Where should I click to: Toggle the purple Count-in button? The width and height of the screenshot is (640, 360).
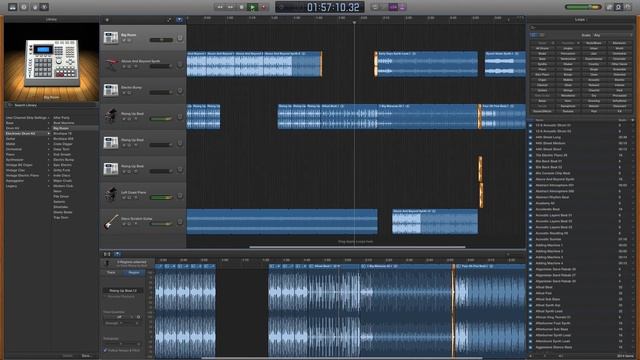pyautogui.click(x=393, y=7)
